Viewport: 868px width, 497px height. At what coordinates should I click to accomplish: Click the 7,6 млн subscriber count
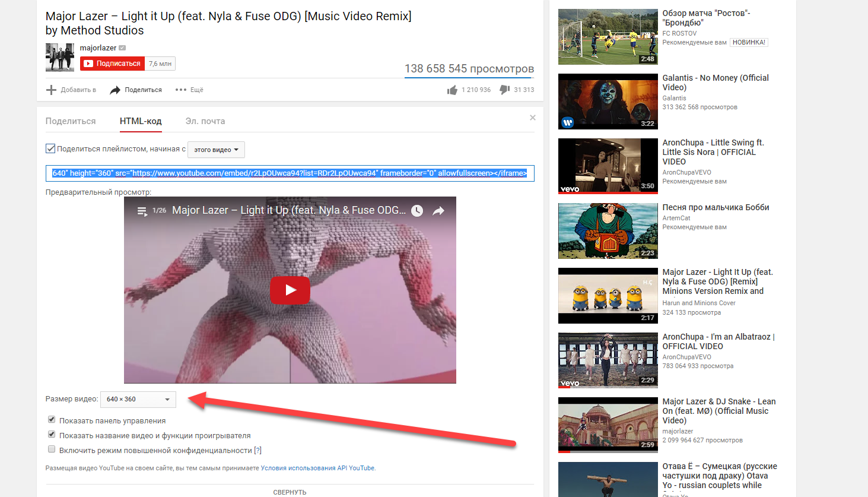point(160,64)
